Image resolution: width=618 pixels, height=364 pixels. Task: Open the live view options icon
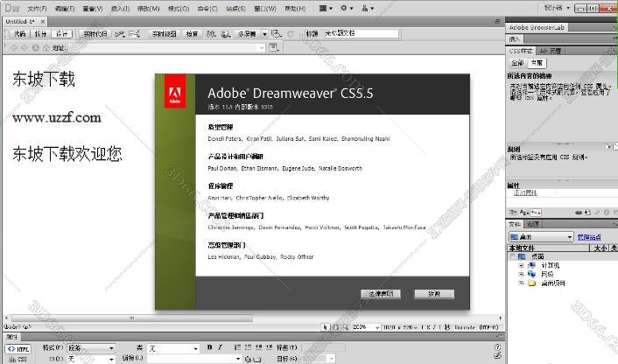click(273, 47)
